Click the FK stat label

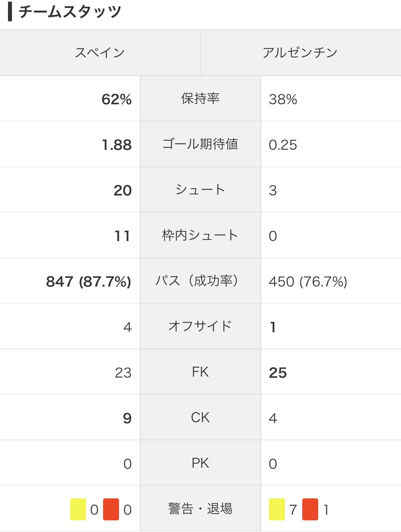click(x=200, y=372)
